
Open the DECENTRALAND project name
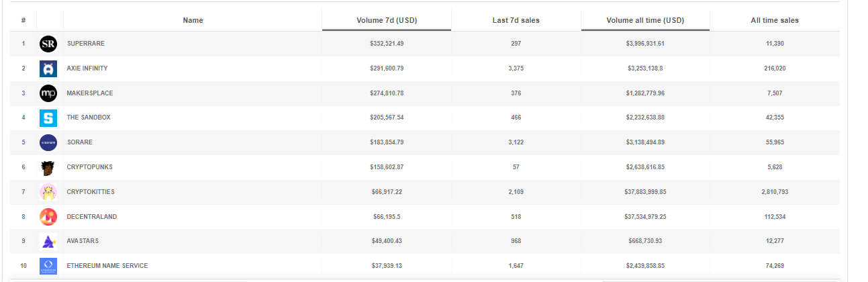tap(91, 217)
